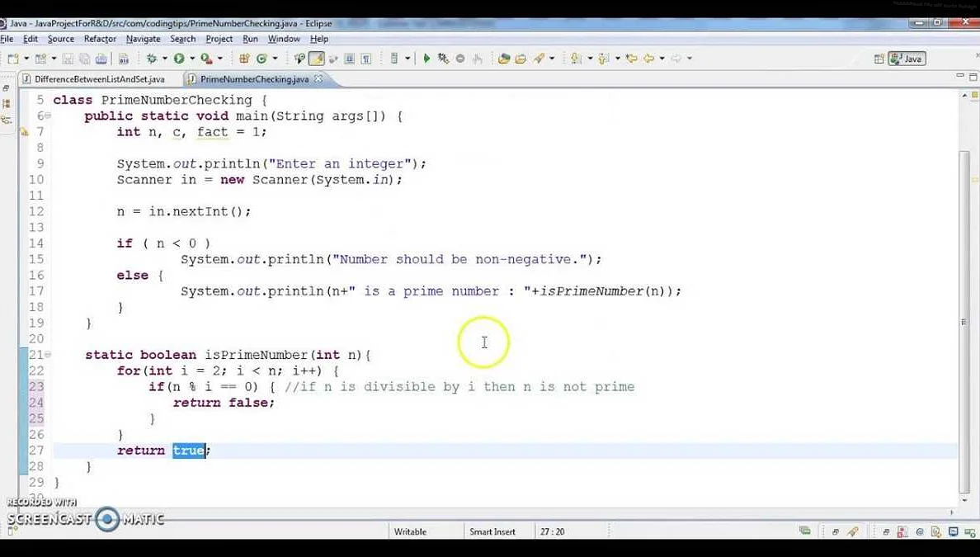This screenshot has width=980, height=557.
Task: Click the Back navigation arrow icon
Action: (648, 59)
